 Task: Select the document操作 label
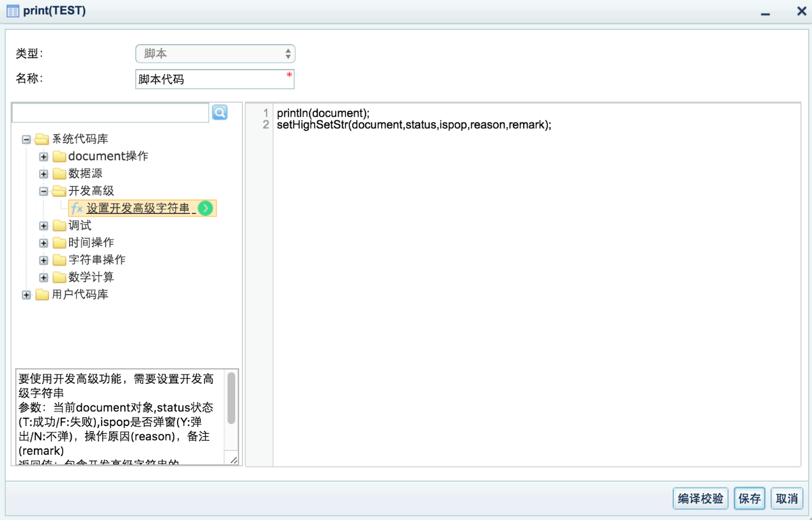[108, 157]
